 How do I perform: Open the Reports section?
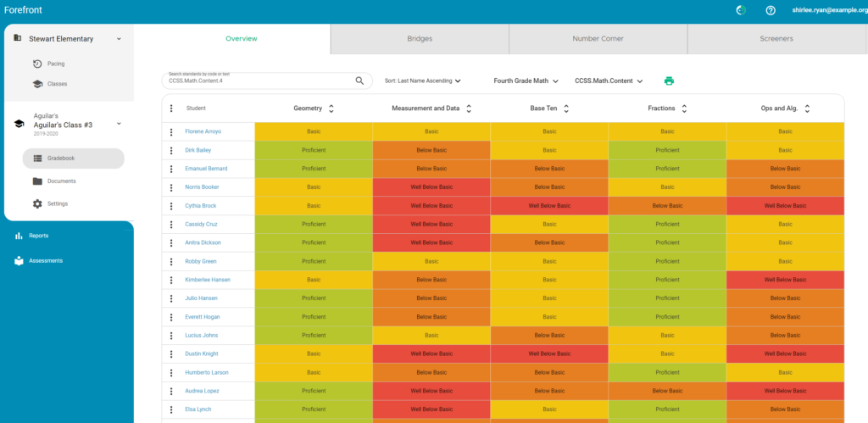38,236
